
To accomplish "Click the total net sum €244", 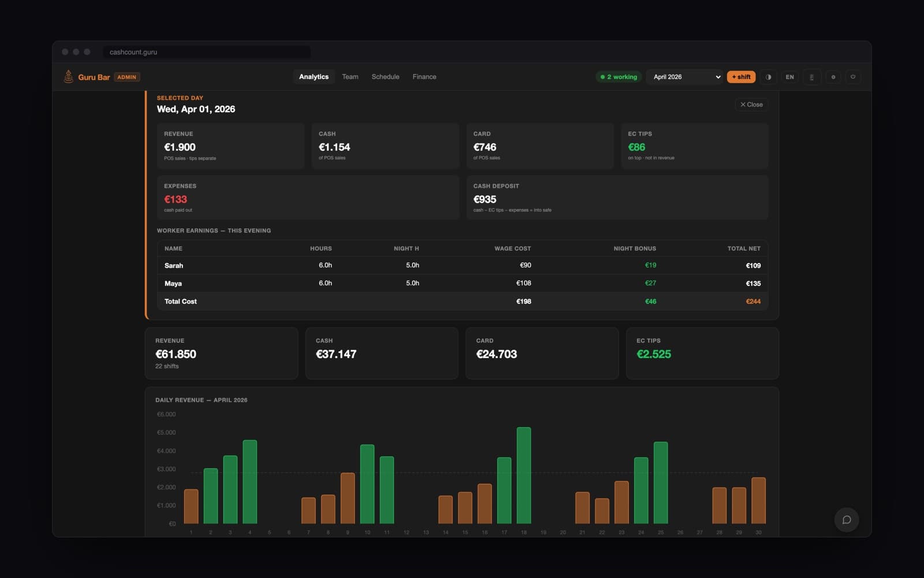I will tap(753, 302).
